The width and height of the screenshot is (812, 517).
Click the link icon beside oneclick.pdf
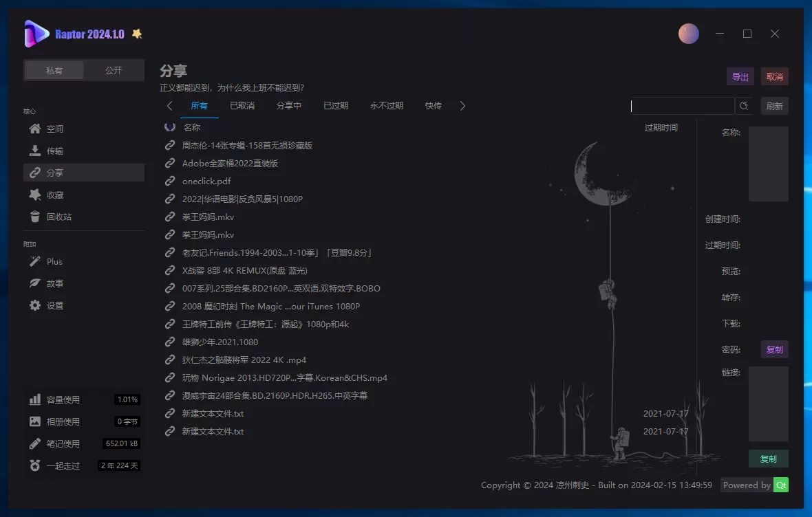[170, 181]
